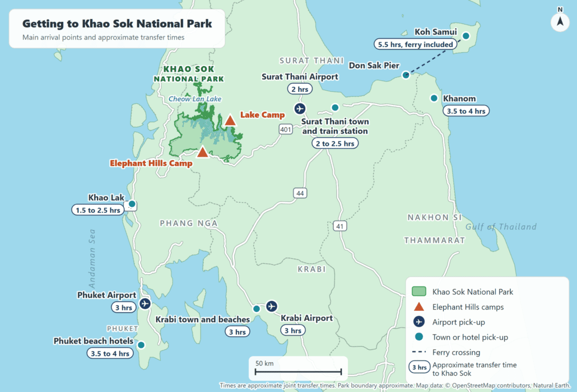The image size is (577, 392).
Task: Click the 'Elephant Hills Camp' orange label
Action: pos(151,164)
